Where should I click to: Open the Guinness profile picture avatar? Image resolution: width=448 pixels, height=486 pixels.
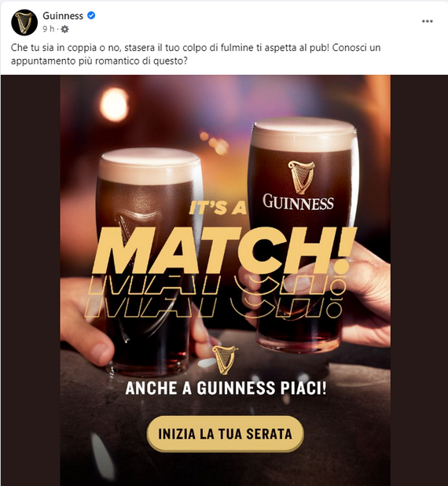[24, 22]
